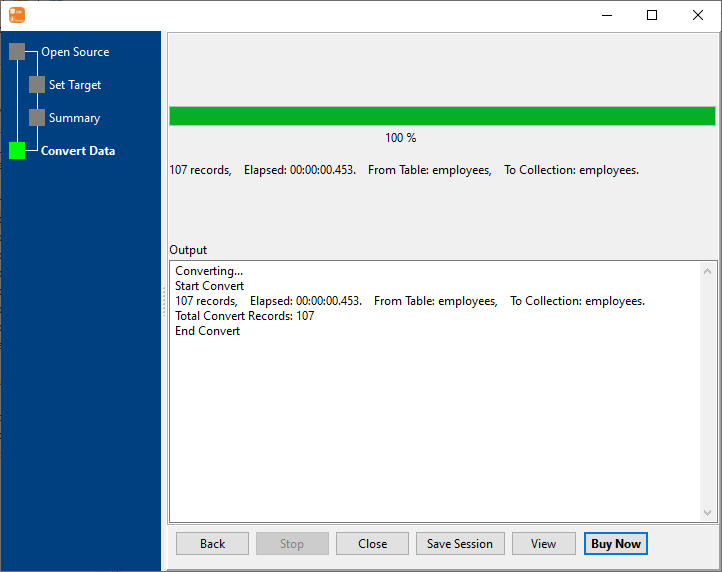Select the Open Source step label
Screen dimensions: 722x572
click(x=75, y=52)
